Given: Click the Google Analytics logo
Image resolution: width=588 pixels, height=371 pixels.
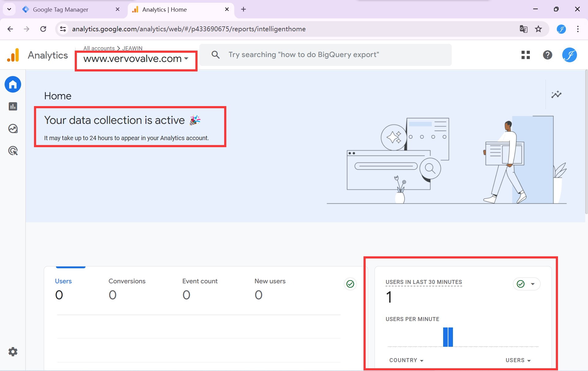Looking at the screenshot, I should [13, 55].
